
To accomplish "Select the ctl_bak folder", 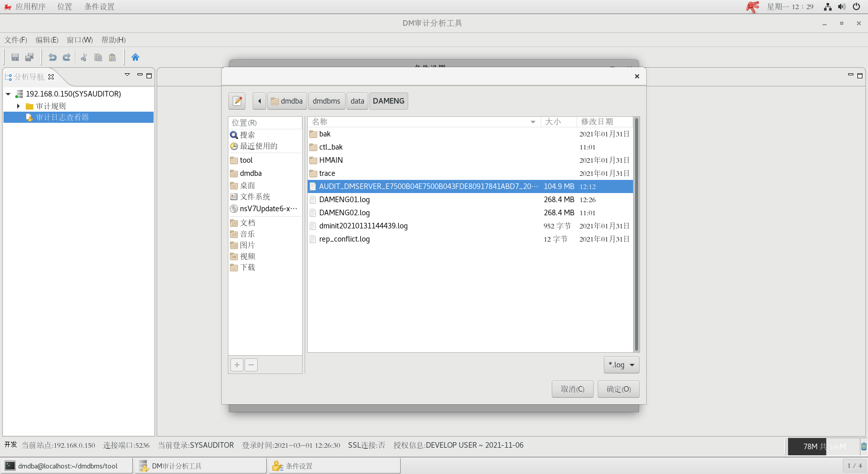I will (x=470, y=147).
